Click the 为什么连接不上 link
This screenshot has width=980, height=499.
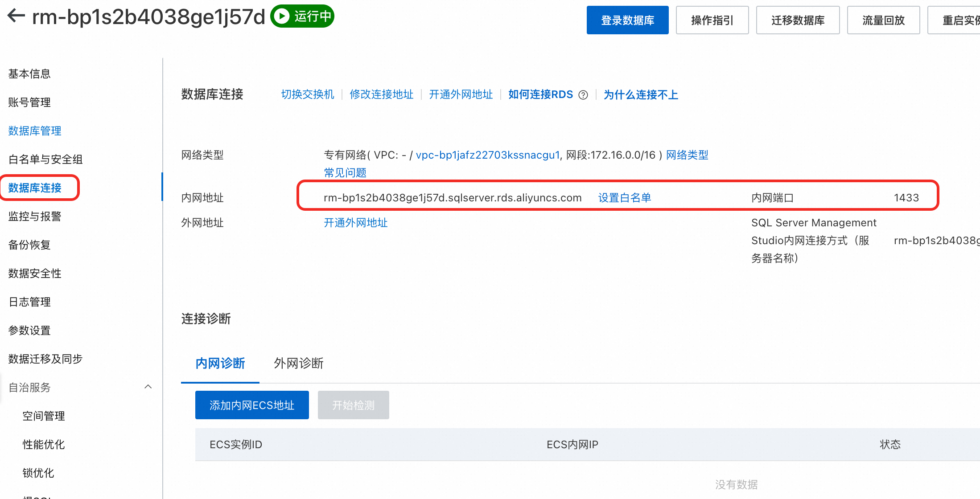(641, 94)
